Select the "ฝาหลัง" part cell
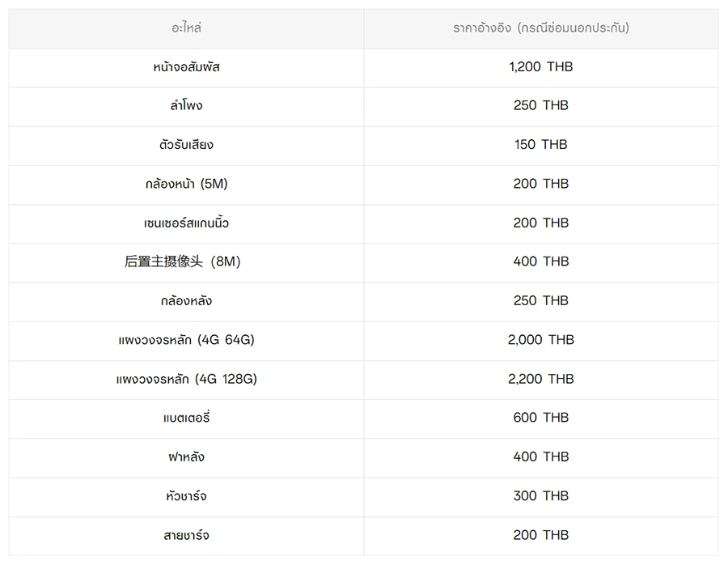 (x=186, y=457)
